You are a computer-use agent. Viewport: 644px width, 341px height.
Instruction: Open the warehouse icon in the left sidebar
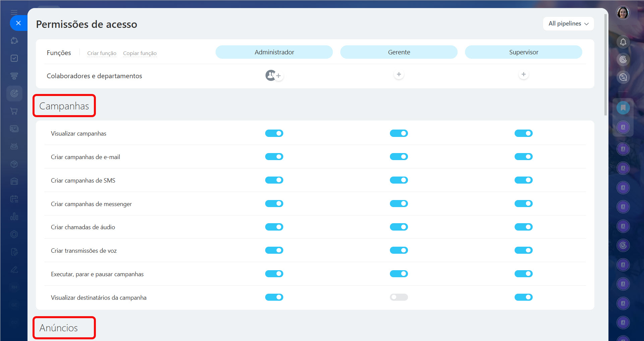click(x=14, y=181)
